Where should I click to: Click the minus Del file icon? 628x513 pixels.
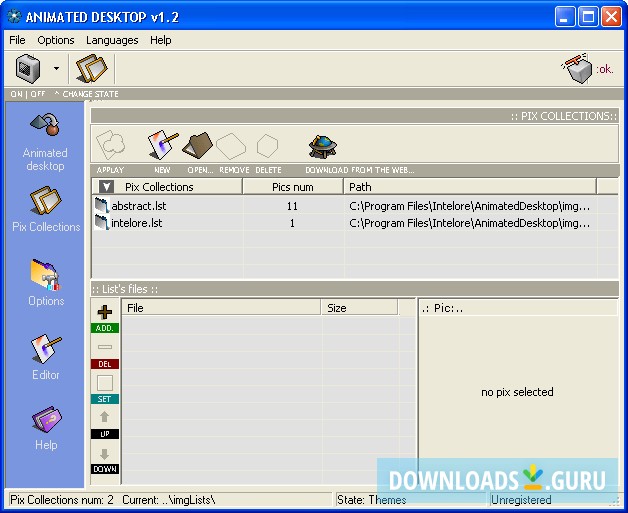[x=105, y=347]
